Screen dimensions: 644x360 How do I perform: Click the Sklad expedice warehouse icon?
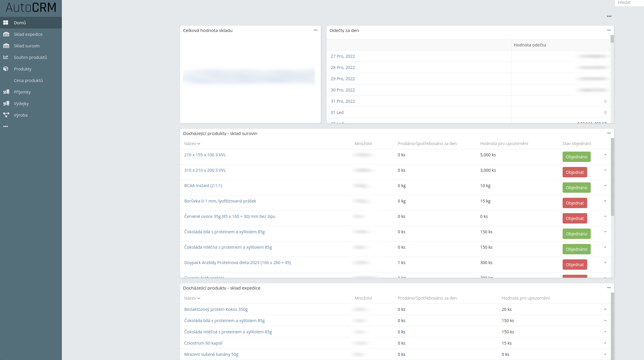point(6,34)
